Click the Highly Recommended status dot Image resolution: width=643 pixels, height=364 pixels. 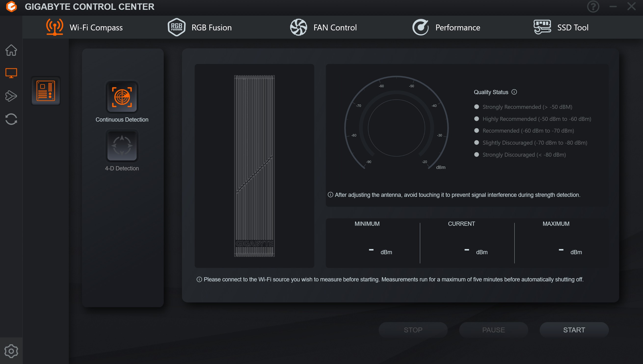coord(477,119)
